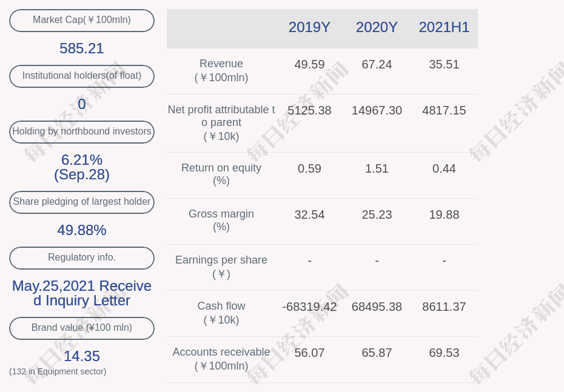
Task: Click the 132 in Equipment sector note
Action: (x=58, y=371)
